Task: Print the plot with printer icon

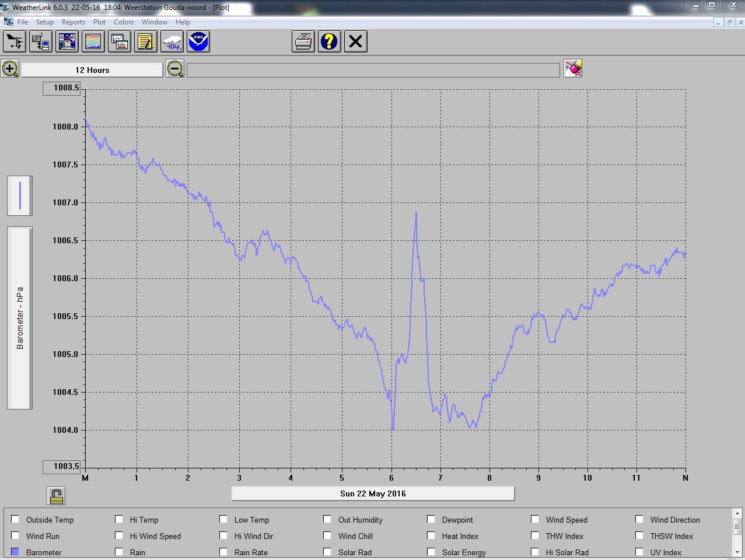Action: (303, 41)
